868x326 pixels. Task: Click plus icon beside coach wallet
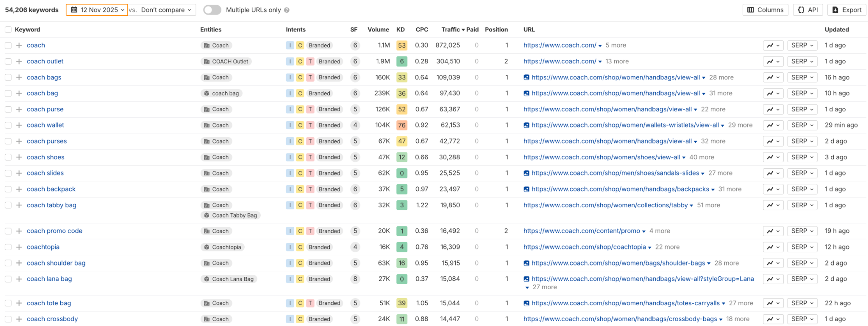click(19, 125)
